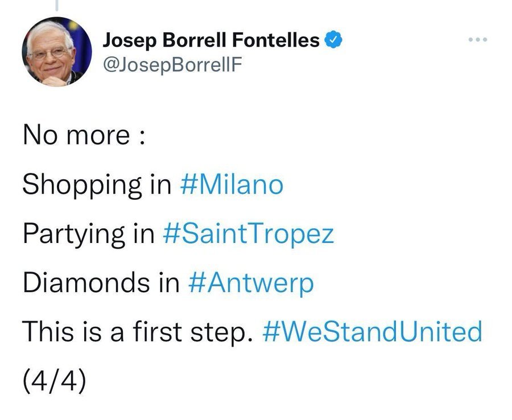Open the #WeStandUnited hashtag

coord(372,331)
